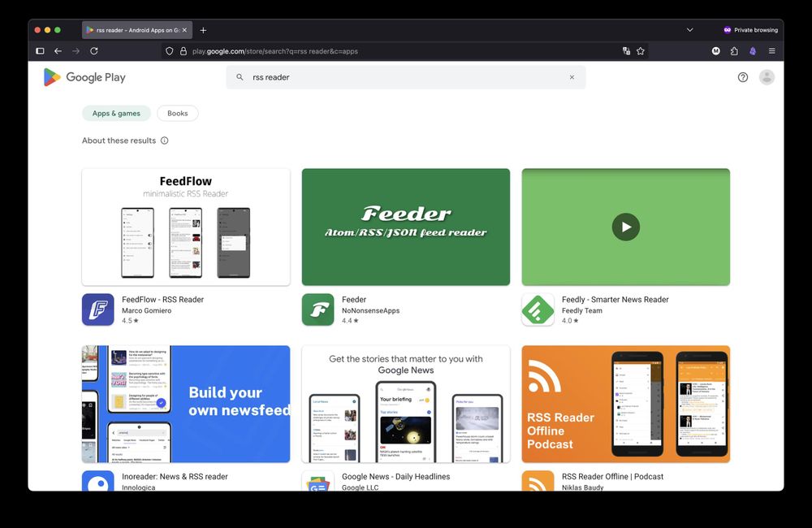Open the Google News stories banner
Screen dimensions: 812x528
click(x=406, y=405)
